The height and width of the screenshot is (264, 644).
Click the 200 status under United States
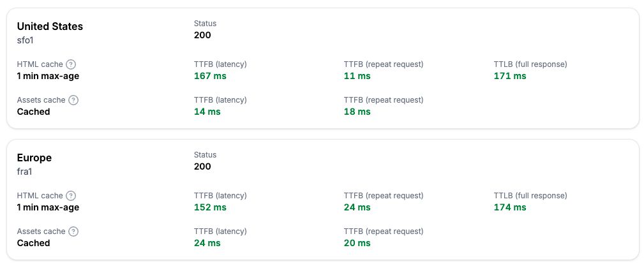[202, 35]
